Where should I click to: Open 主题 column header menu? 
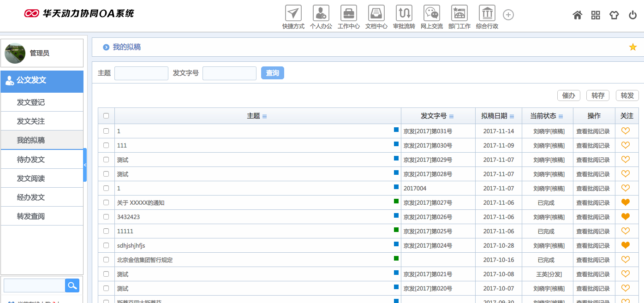(x=264, y=116)
